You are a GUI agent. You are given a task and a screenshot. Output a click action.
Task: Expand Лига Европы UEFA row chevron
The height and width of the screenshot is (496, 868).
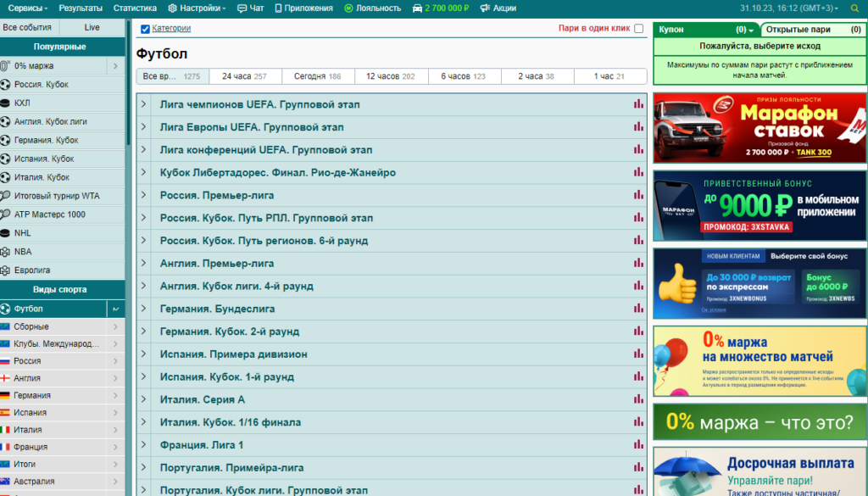(x=143, y=127)
